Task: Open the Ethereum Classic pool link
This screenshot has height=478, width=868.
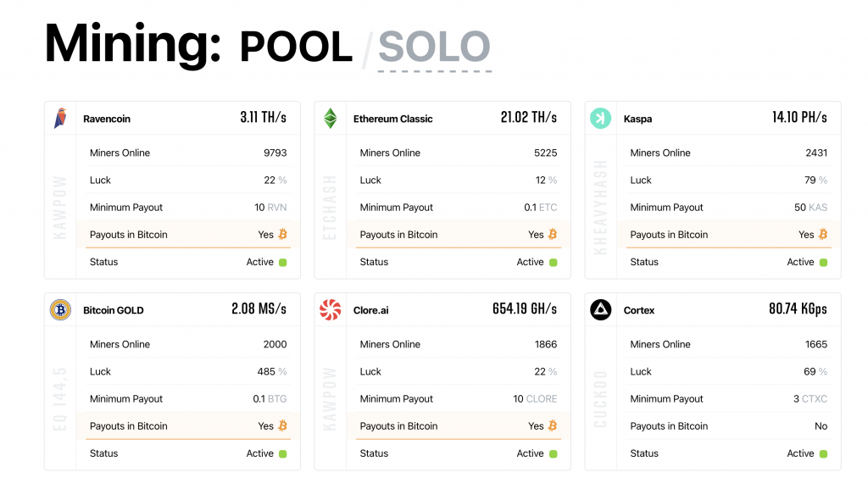Action: [392, 119]
